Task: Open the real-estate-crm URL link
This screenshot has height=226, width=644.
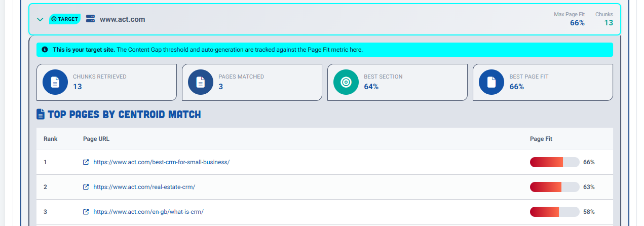Action: pyautogui.click(x=144, y=187)
